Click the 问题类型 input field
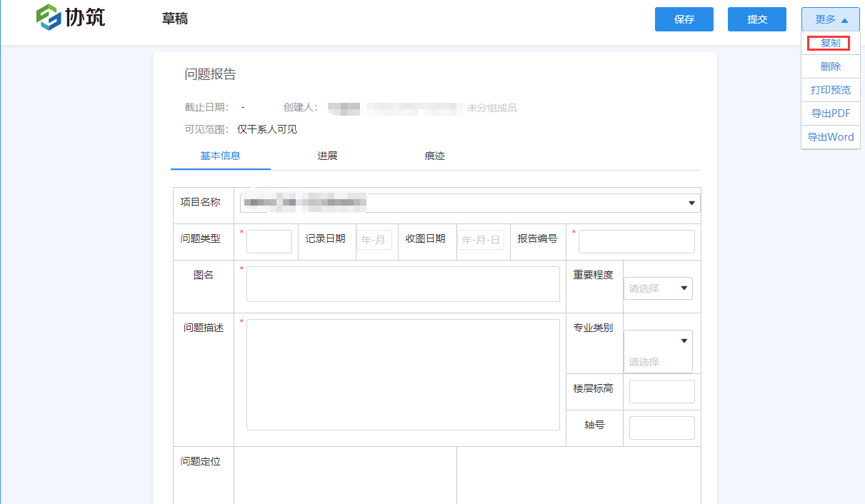The width and height of the screenshot is (865, 504). coord(269,241)
